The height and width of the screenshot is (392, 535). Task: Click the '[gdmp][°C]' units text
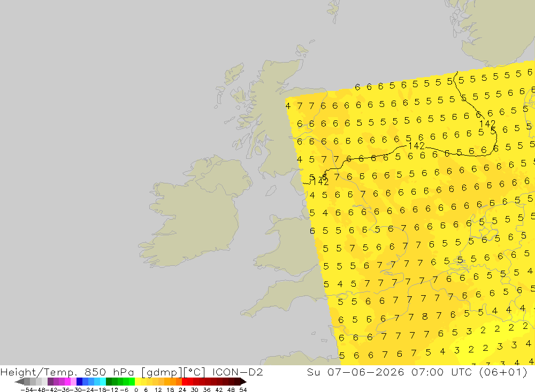[173, 372]
